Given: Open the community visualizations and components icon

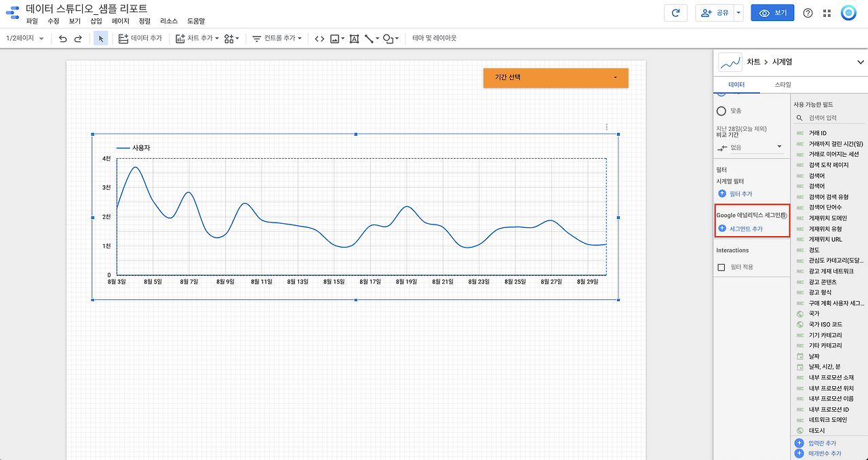Looking at the screenshot, I should (x=231, y=39).
